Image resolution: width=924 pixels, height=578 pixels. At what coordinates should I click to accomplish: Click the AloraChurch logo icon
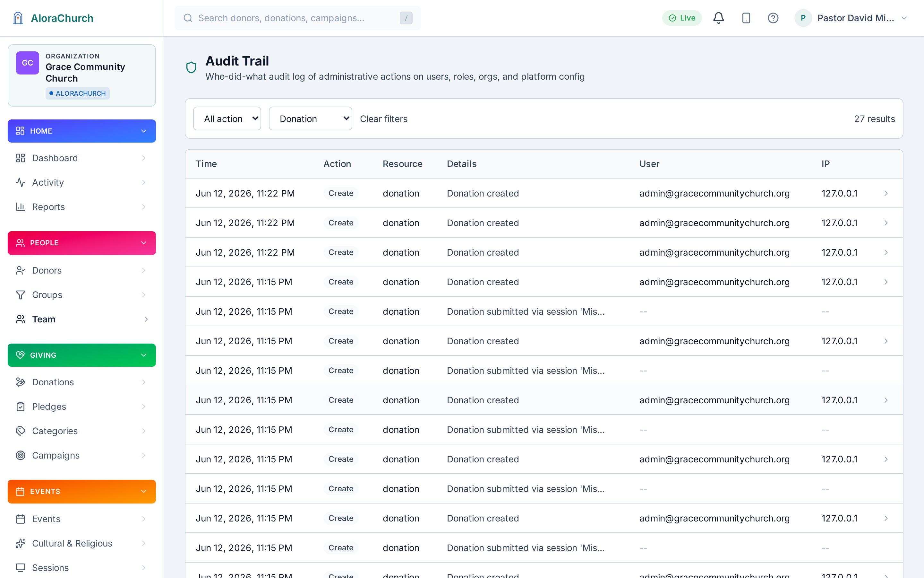18,18
